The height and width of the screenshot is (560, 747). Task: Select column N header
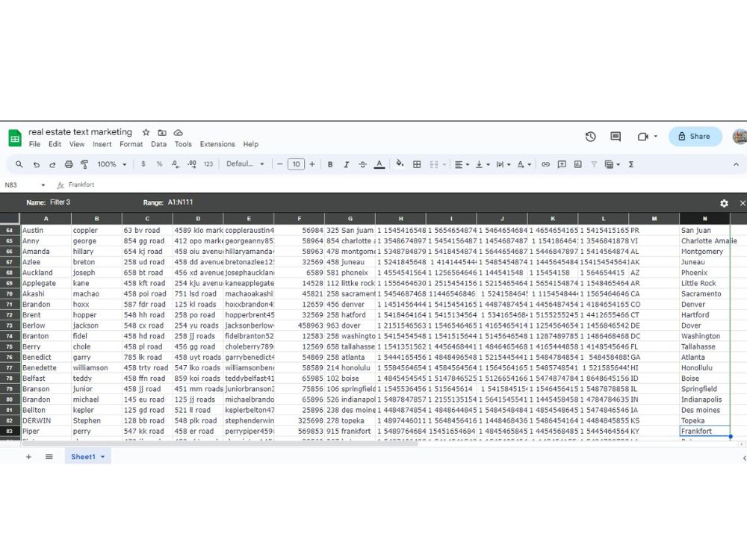click(704, 219)
